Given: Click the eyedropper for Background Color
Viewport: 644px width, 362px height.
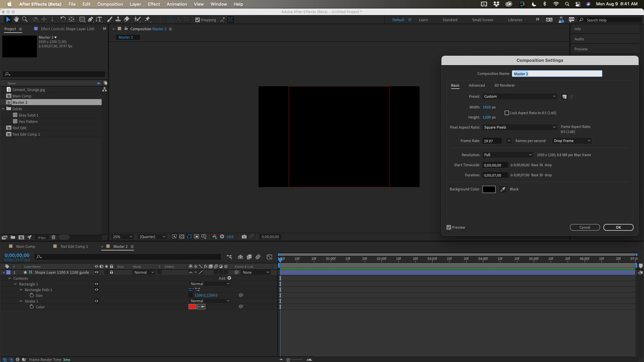Looking at the screenshot, I should (x=503, y=189).
